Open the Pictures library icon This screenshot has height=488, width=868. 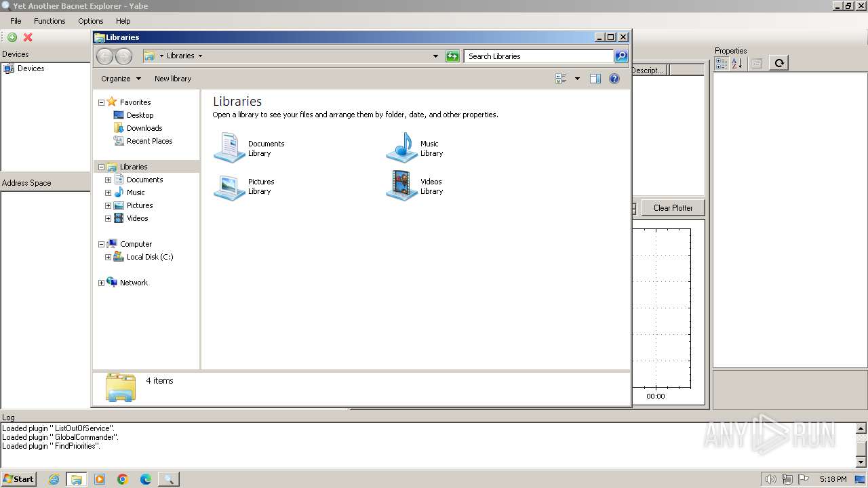(229, 186)
